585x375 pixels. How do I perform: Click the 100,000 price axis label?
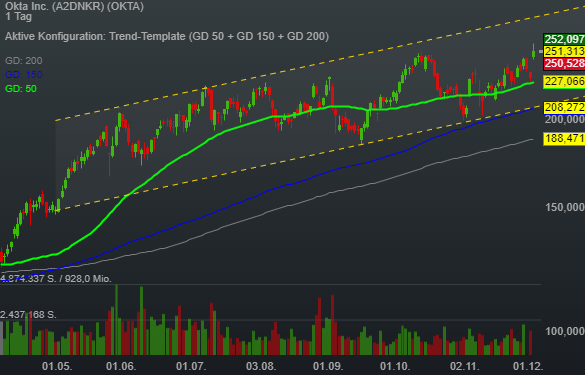tap(565, 331)
